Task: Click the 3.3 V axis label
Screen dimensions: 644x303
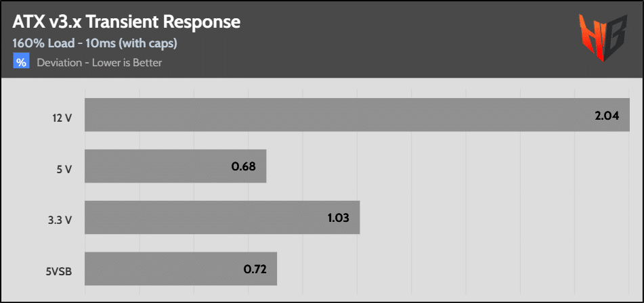Action: point(60,220)
